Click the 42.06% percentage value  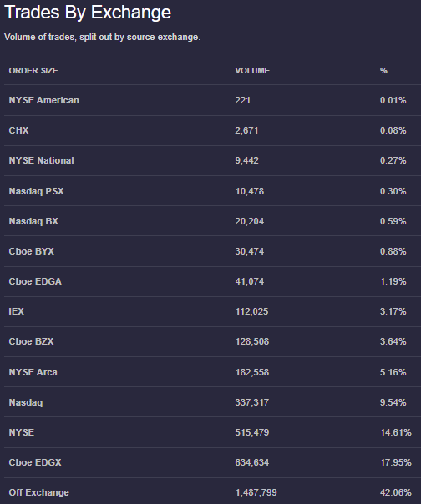(396, 492)
